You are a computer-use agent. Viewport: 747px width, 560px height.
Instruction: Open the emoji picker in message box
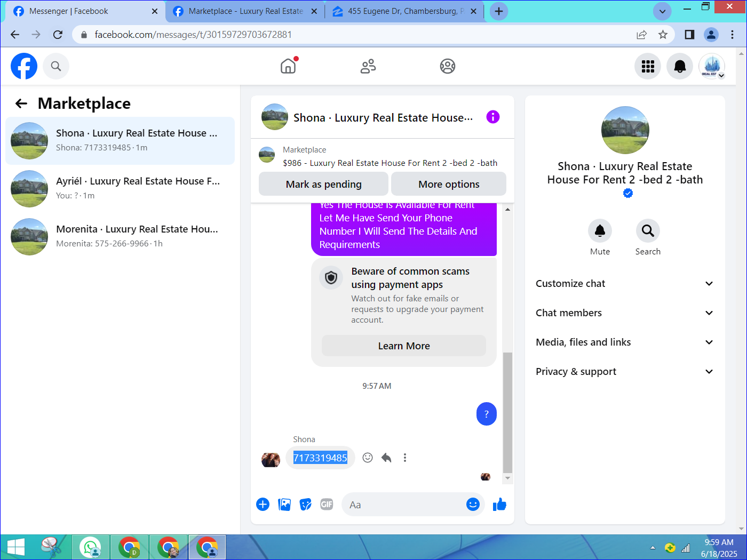[473, 505]
